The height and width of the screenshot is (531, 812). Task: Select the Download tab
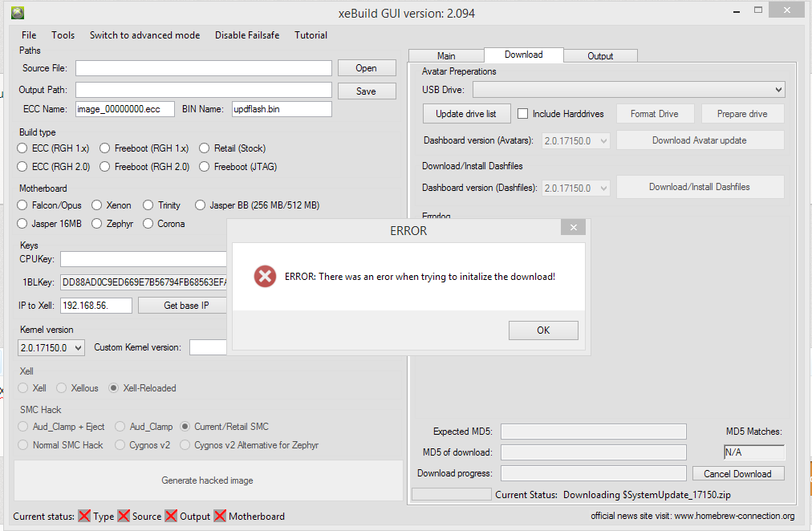524,55
